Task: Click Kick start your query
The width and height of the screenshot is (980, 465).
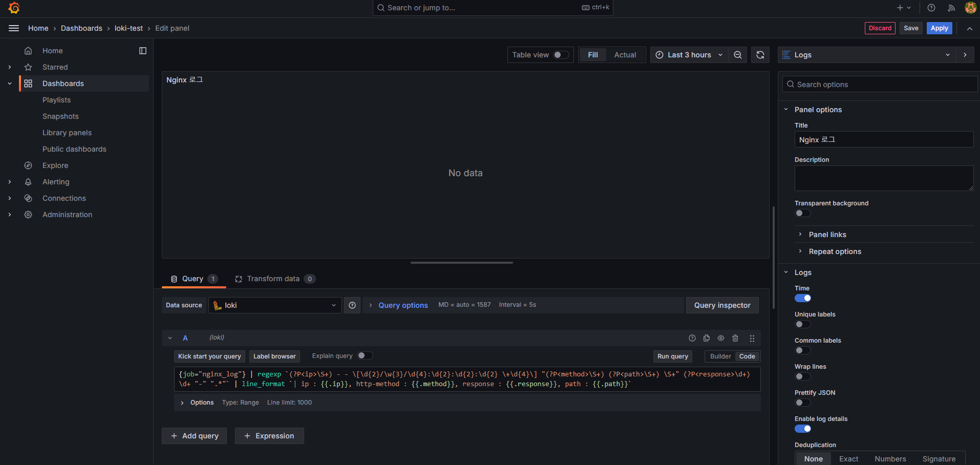Action: click(209, 356)
